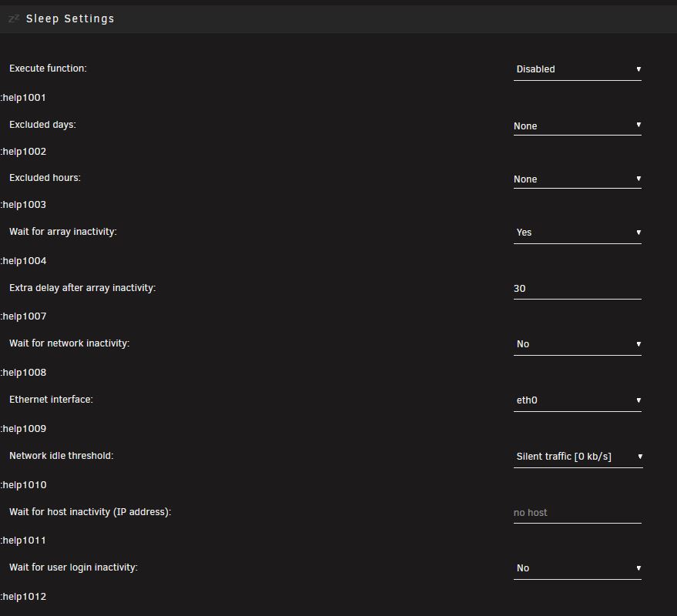Screen dimensions: 677x616
Task: Click the sleep zZ icon in header
Action: (14, 18)
